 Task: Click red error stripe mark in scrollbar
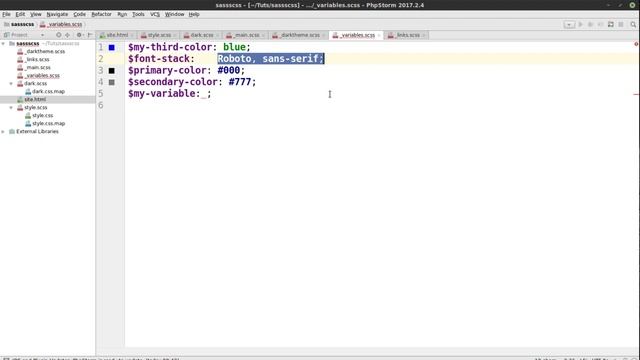[x=636, y=94]
